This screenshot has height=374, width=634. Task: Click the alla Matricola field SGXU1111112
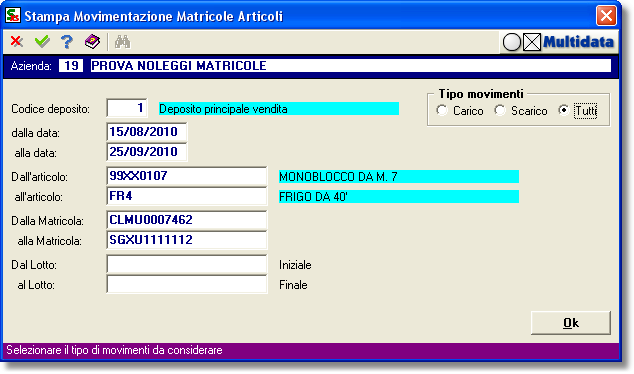point(187,240)
